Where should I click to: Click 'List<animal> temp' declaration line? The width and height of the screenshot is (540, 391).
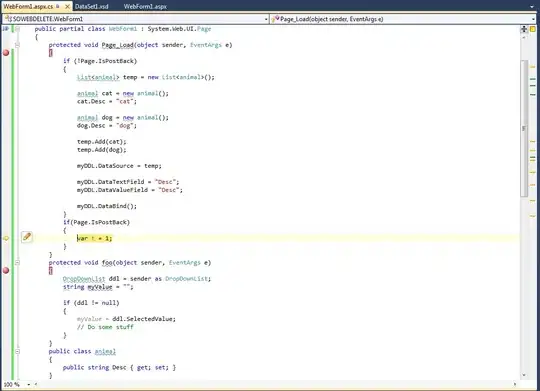pos(146,77)
